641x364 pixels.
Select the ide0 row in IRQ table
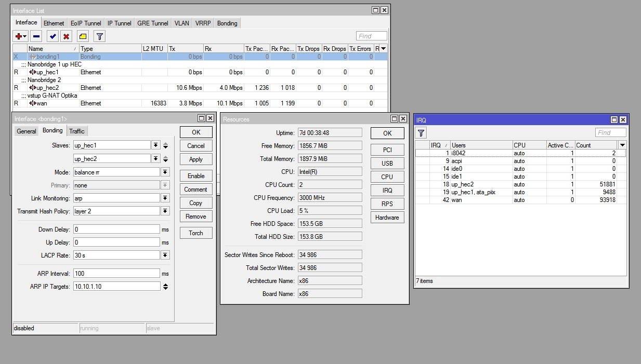click(x=520, y=169)
